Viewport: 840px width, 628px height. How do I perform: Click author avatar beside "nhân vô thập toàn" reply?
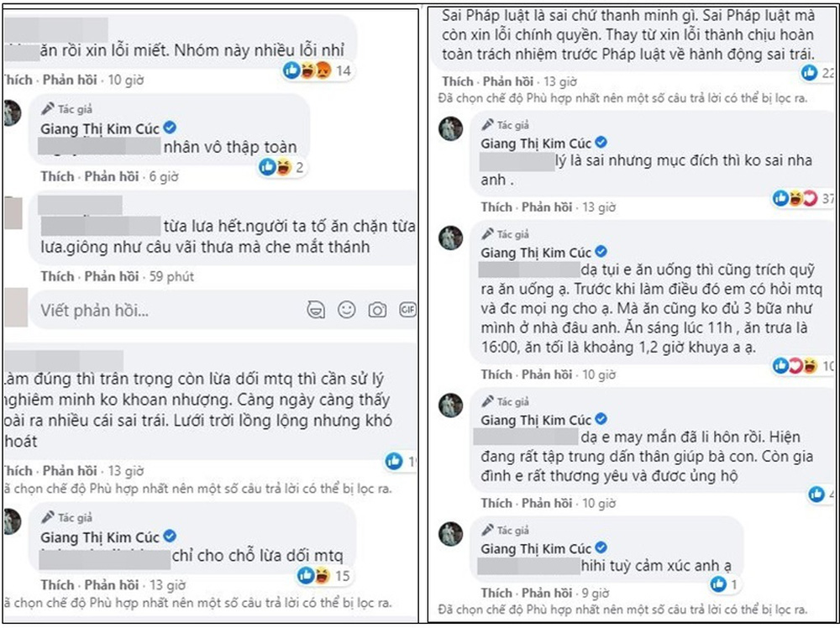(12, 113)
